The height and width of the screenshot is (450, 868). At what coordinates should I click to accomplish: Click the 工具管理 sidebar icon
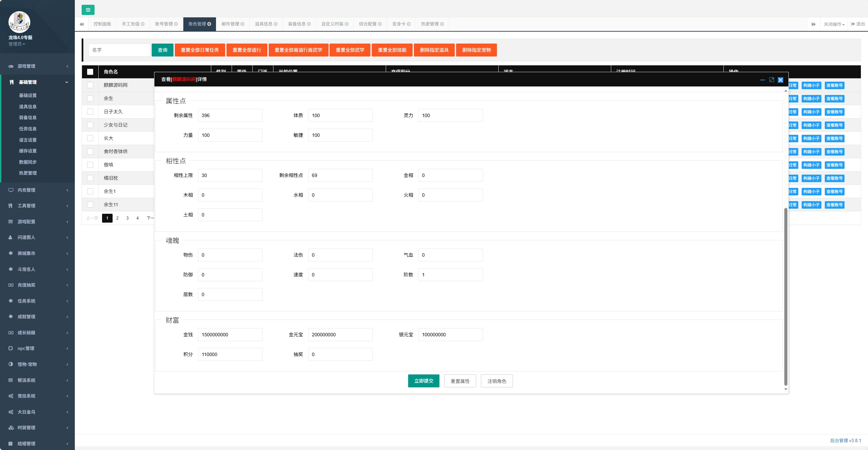(11, 206)
